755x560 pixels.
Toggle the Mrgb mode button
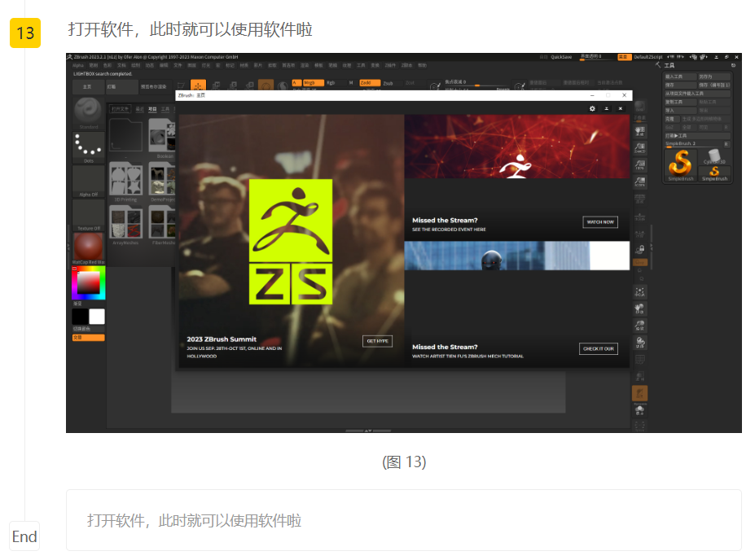[x=312, y=83]
